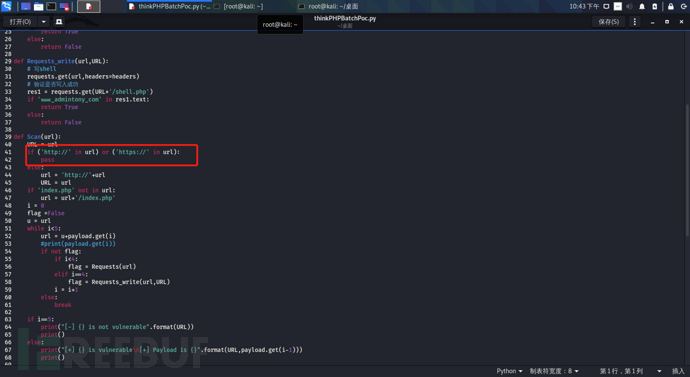Click the line containing 'www_admintony_com'
The height and width of the screenshot is (377, 690).
pyautogui.click(x=88, y=99)
